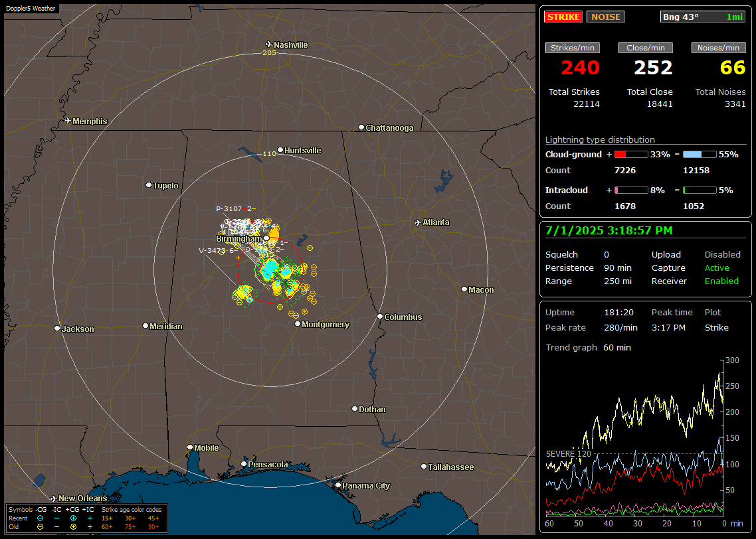
Task: Click the Total Close count 18441
Action: (659, 104)
